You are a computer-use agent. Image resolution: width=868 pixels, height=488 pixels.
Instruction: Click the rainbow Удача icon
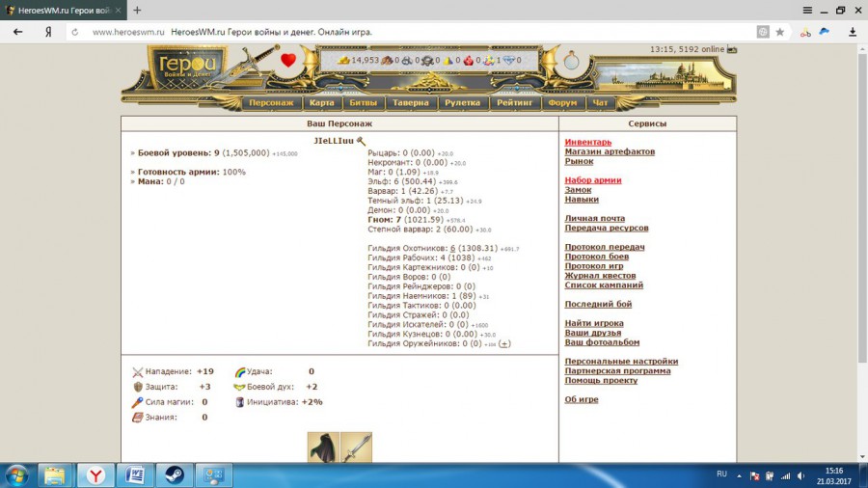[240, 372]
